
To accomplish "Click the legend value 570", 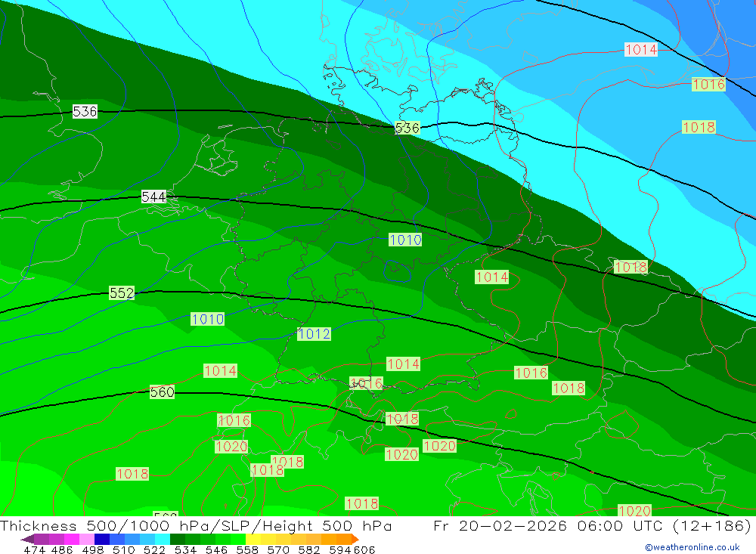I will [x=278, y=549].
